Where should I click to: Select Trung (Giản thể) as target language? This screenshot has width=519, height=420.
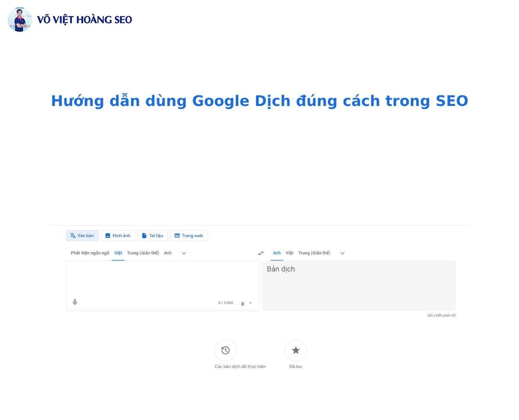(x=314, y=253)
